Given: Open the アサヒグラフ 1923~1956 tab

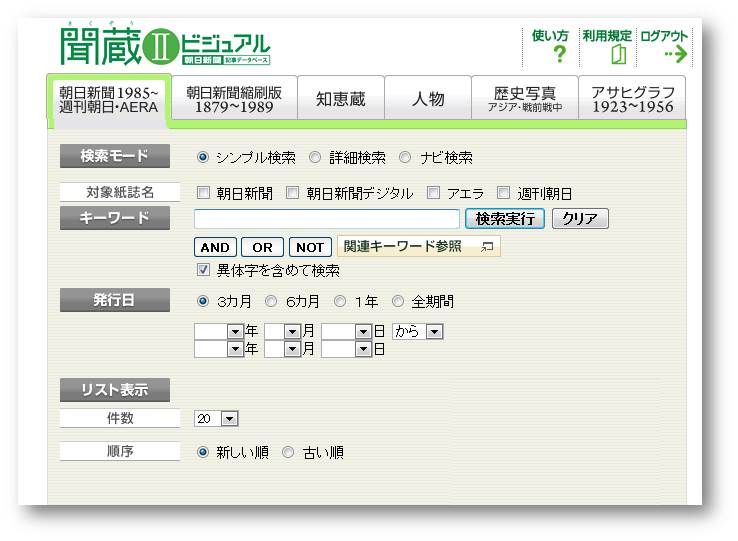Looking at the screenshot, I should pos(632,99).
